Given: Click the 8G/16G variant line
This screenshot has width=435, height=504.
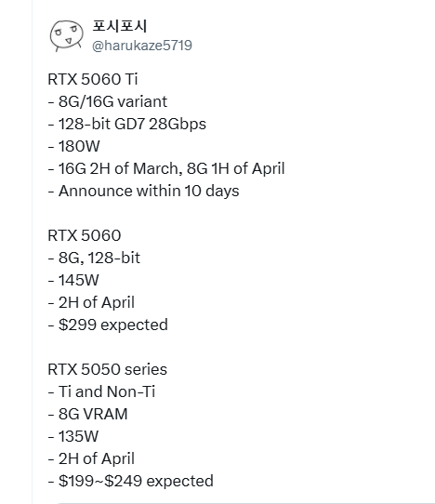Looking at the screenshot, I should point(108,102).
